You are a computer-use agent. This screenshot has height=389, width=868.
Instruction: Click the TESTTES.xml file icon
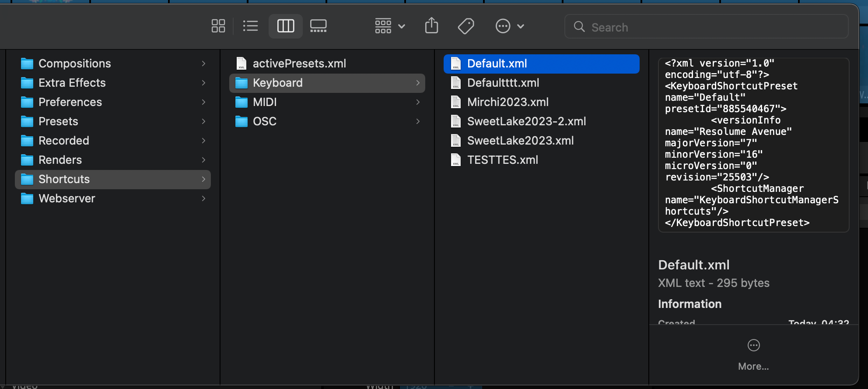point(456,160)
